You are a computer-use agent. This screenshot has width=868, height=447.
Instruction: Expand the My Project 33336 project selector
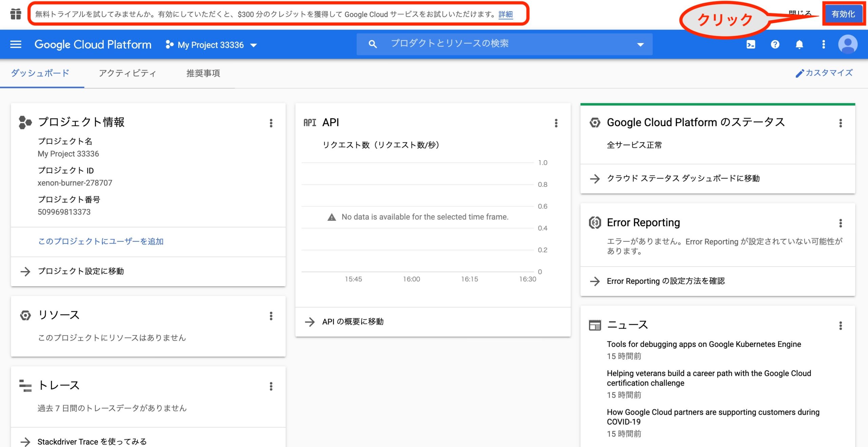(x=211, y=45)
